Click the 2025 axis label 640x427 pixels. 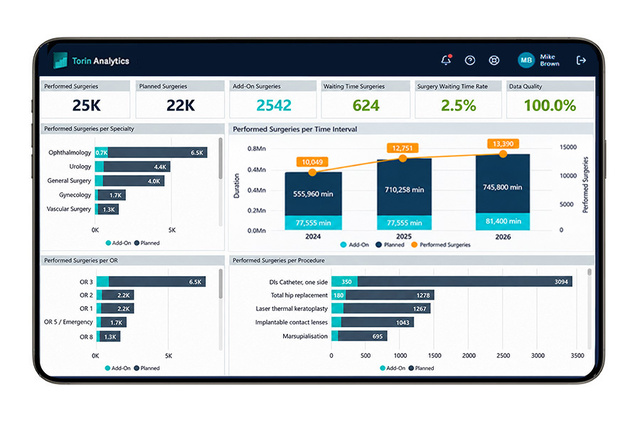point(404,236)
